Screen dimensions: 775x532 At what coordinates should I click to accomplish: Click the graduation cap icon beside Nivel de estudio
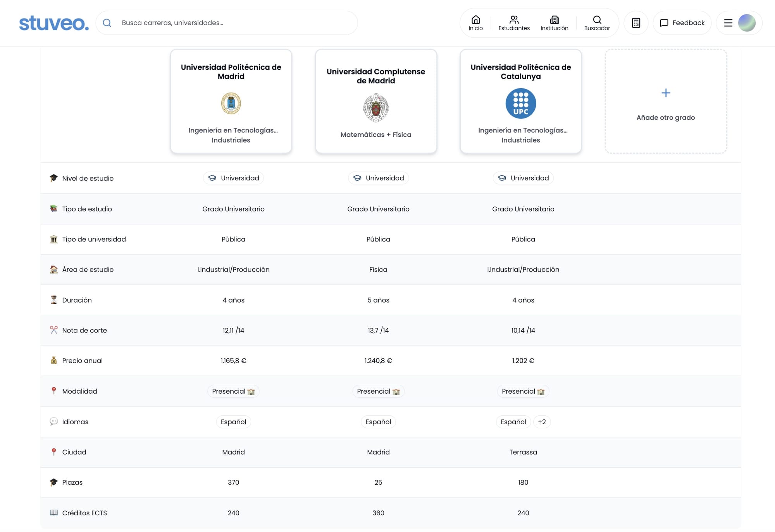click(x=53, y=178)
